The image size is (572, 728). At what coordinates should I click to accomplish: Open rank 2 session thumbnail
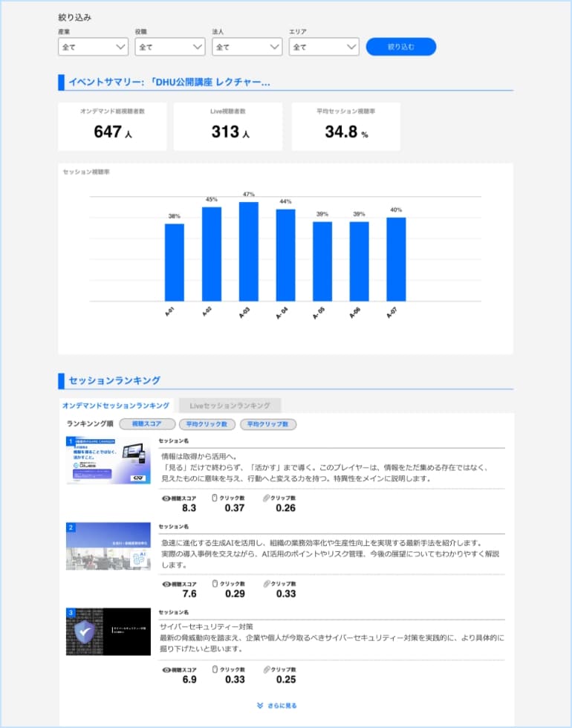pyautogui.click(x=108, y=546)
